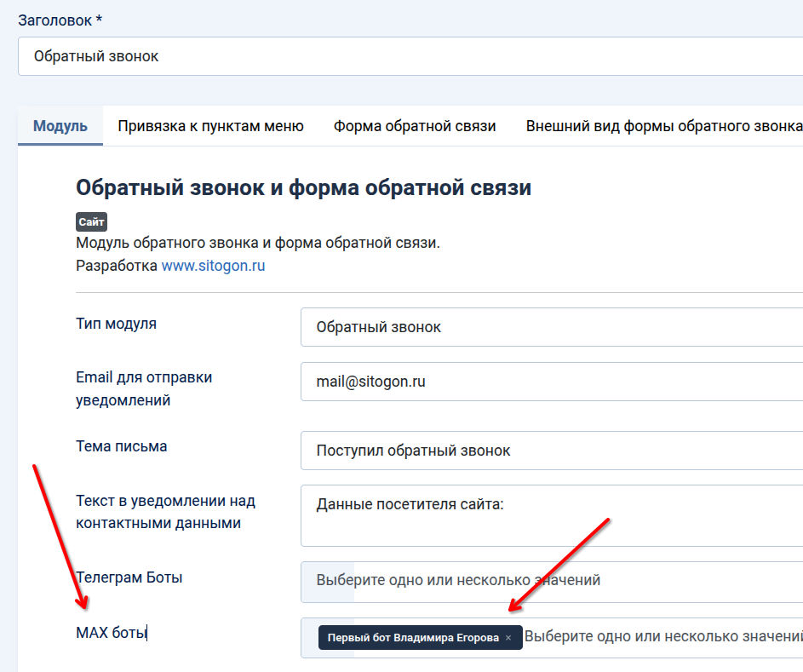The height and width of the screenshot is (672, 803).
Task: Go to Форма обратной связи tab
Action: tap(415, 126)
